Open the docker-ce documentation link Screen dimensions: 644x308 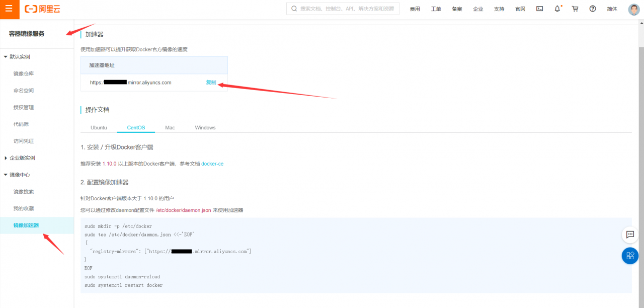[x=212, y=164]
